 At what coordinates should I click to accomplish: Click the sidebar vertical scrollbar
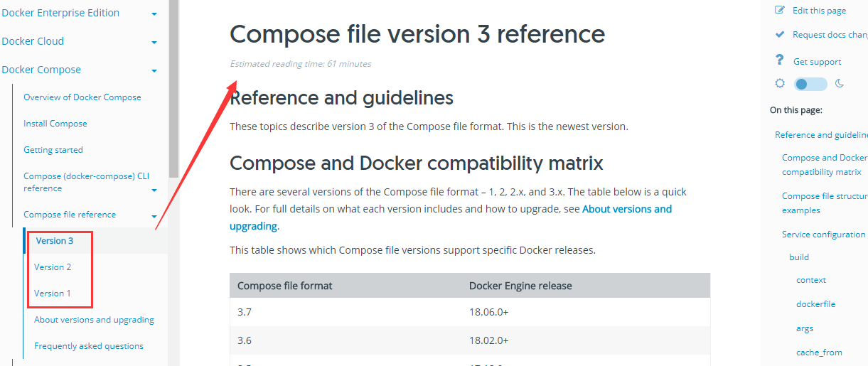[x=173, y=89]
